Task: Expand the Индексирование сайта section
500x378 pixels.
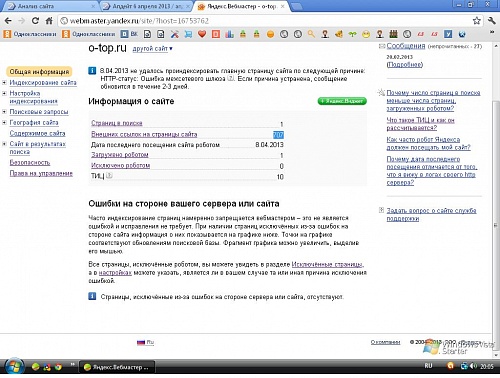Action: 4,82
